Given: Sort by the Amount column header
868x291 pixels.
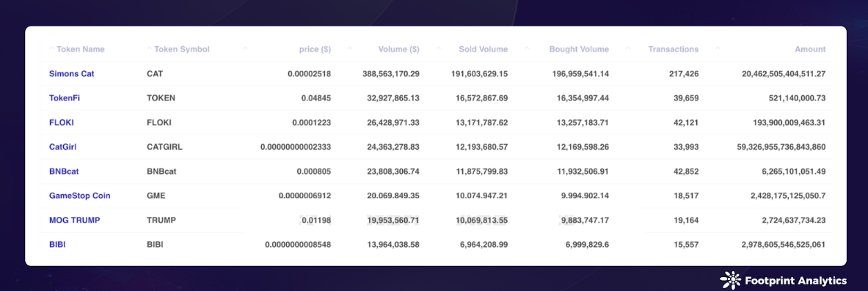Looking at the screenshot, I should click(811, 49).
